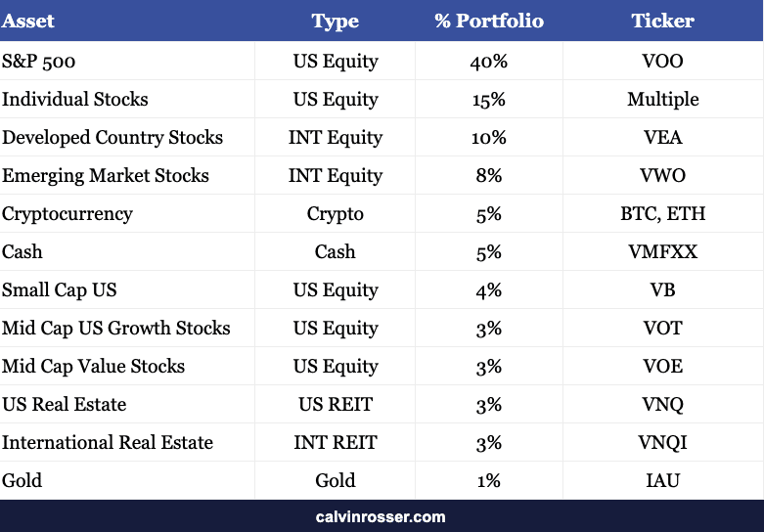764x532 pixels.
Task: Select the US REIT type cell
Action: click(336, 404)
